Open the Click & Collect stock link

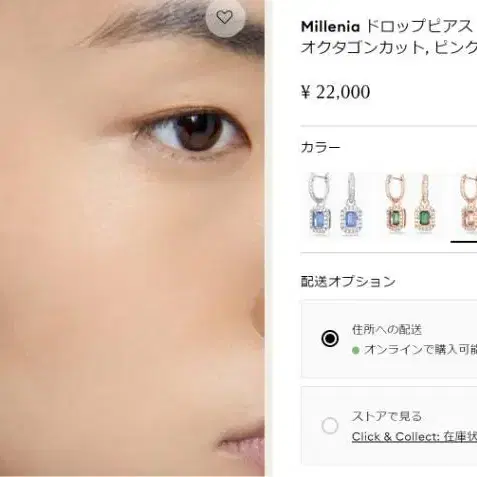pyautogui.click(x=414, y=436)
